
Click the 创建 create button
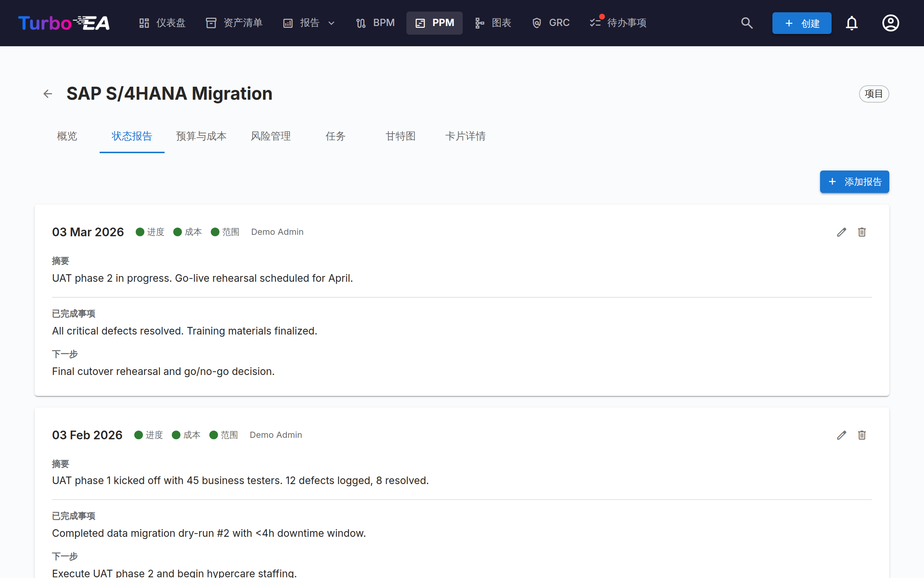tap(801, 23)
